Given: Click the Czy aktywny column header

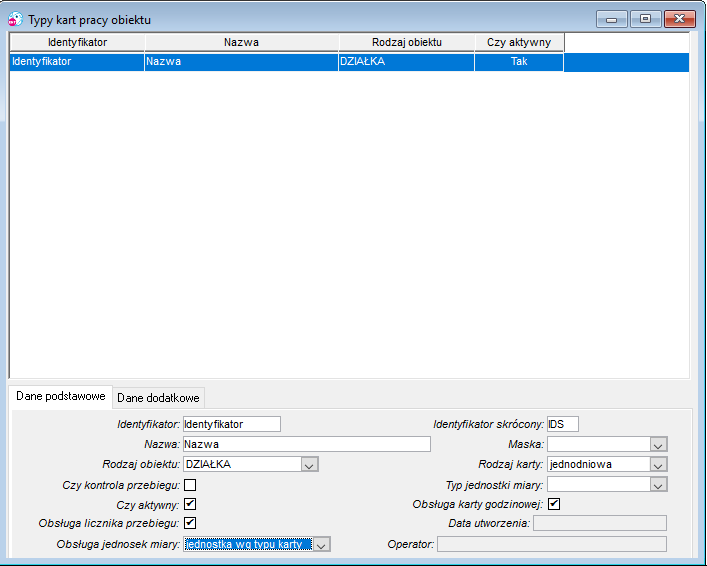Looking at the screenshot, I should (519, 42).
